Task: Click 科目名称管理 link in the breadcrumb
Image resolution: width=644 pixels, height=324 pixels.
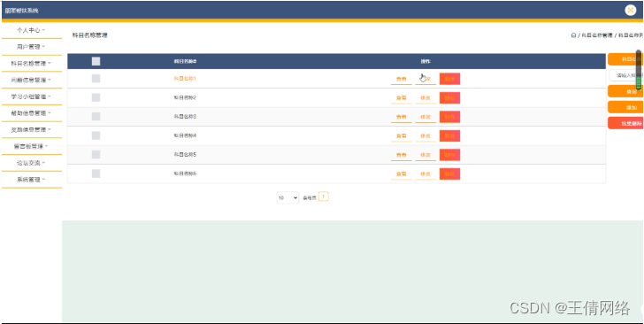Action: point(597,35)
